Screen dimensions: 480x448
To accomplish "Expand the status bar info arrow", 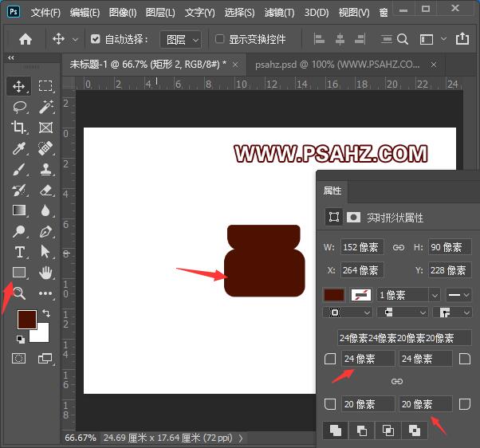I will [241, 438].
